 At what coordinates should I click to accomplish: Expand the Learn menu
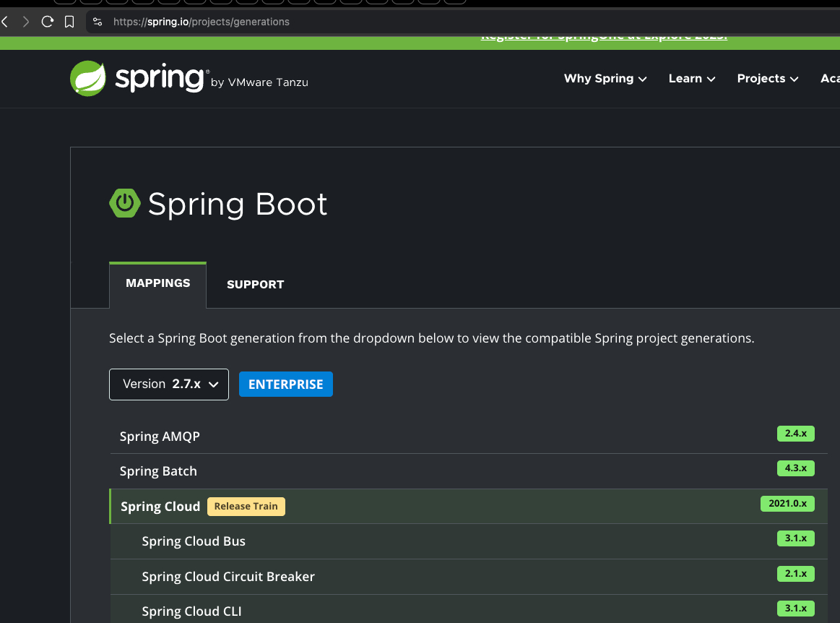[691, 79]
